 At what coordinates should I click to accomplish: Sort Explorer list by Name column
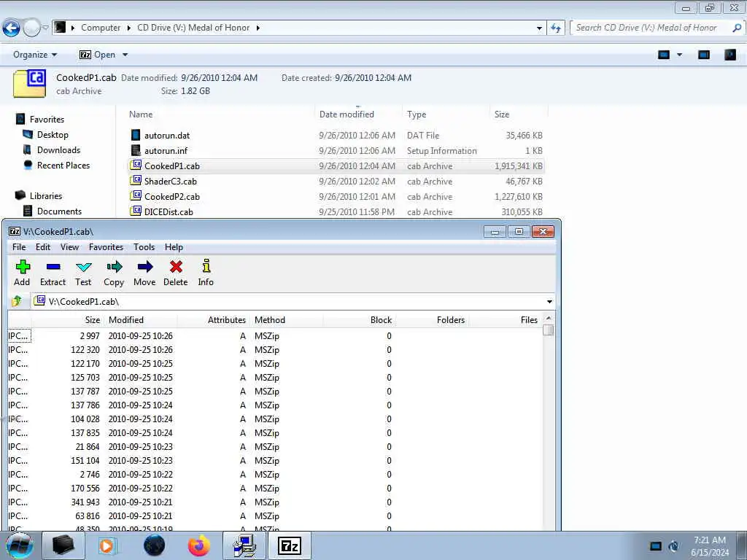[141, 114]
